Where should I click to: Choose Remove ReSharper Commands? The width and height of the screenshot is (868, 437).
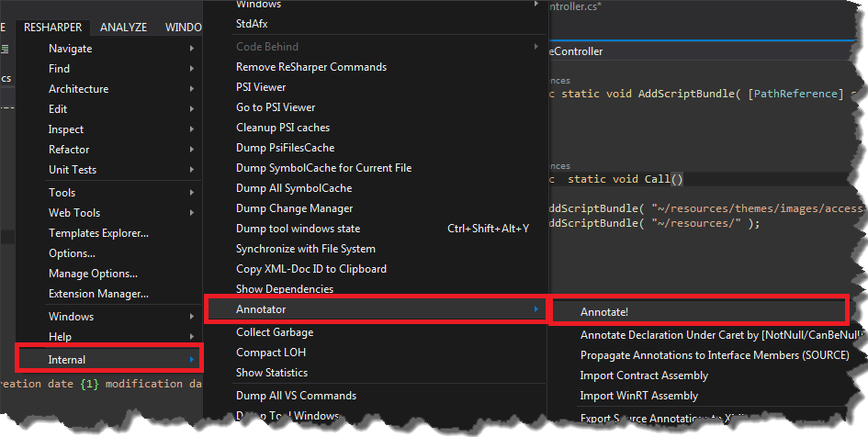[376, 67]
